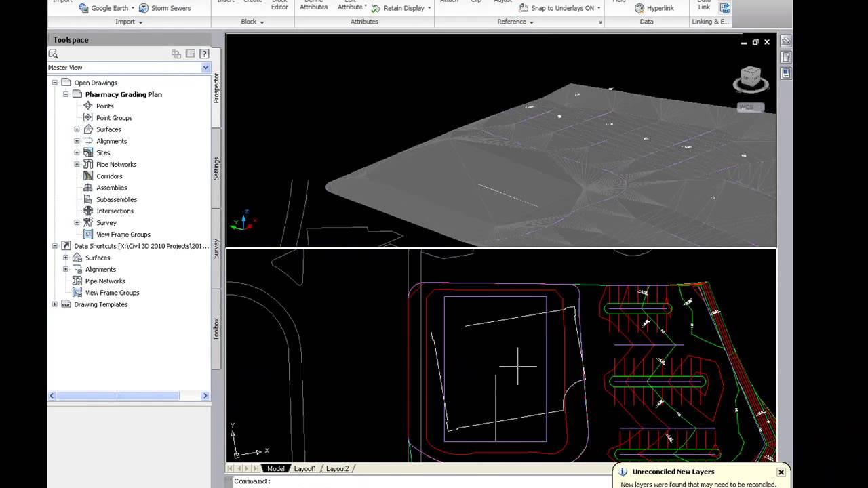Switch to the Toolbox tab
Viewport: 868px width, 488px height.
point(216,329)
